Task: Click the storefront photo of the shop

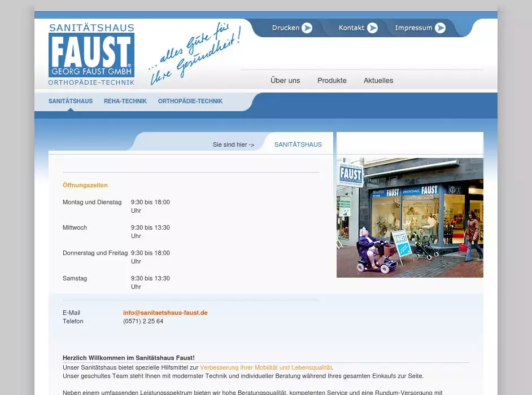Action: [x=410, y=218]
